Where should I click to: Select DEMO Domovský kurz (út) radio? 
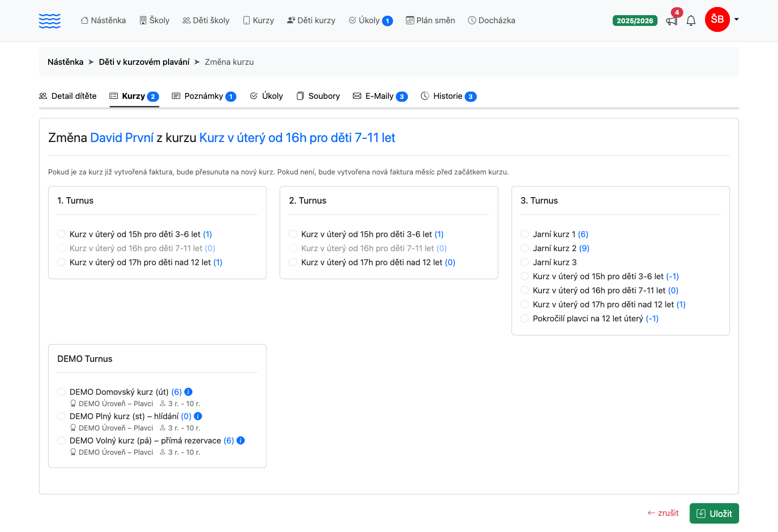[62, 392]
